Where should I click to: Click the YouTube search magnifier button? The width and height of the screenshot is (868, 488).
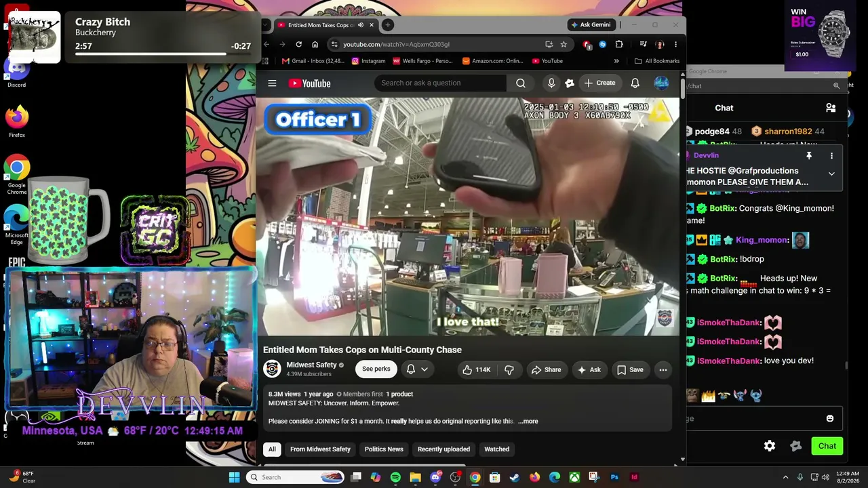coord(520,83)
